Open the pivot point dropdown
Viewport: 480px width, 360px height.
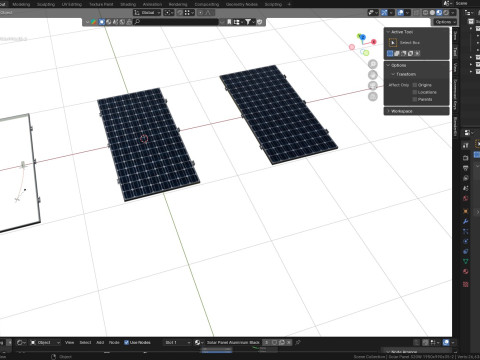(169, 13)
